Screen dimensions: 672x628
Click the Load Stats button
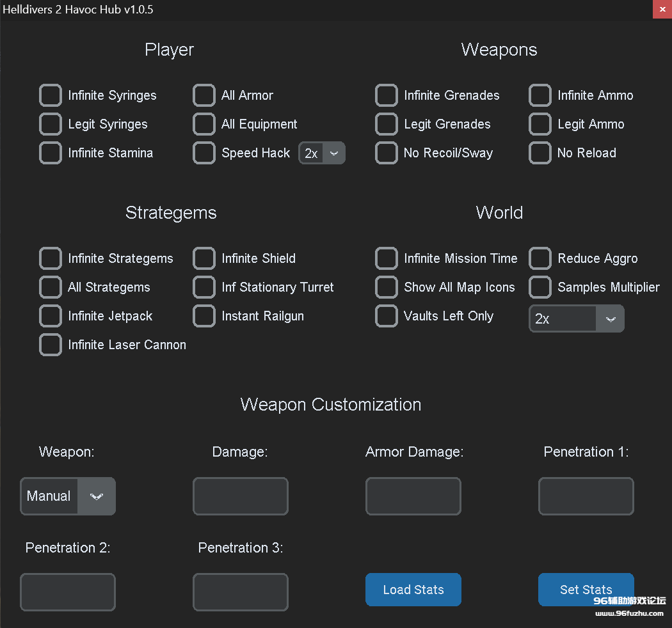413,589
